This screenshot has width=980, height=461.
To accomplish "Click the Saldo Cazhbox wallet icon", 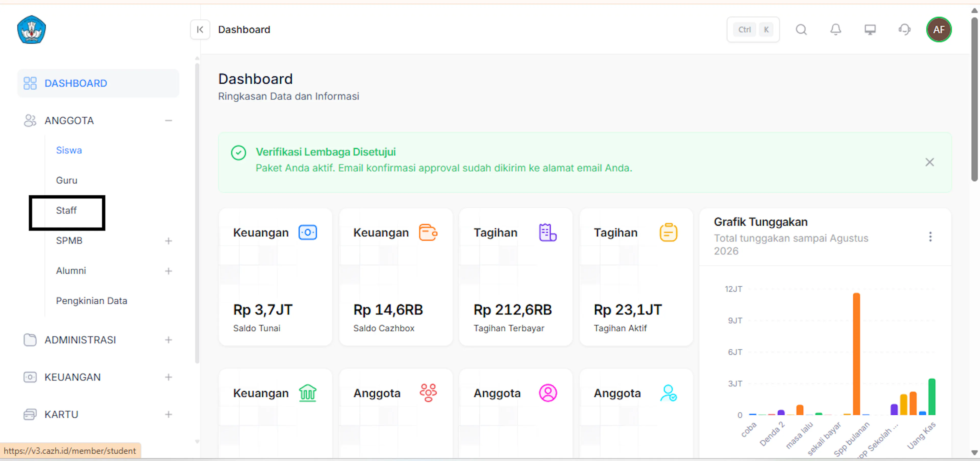I will tap(428, 232).
